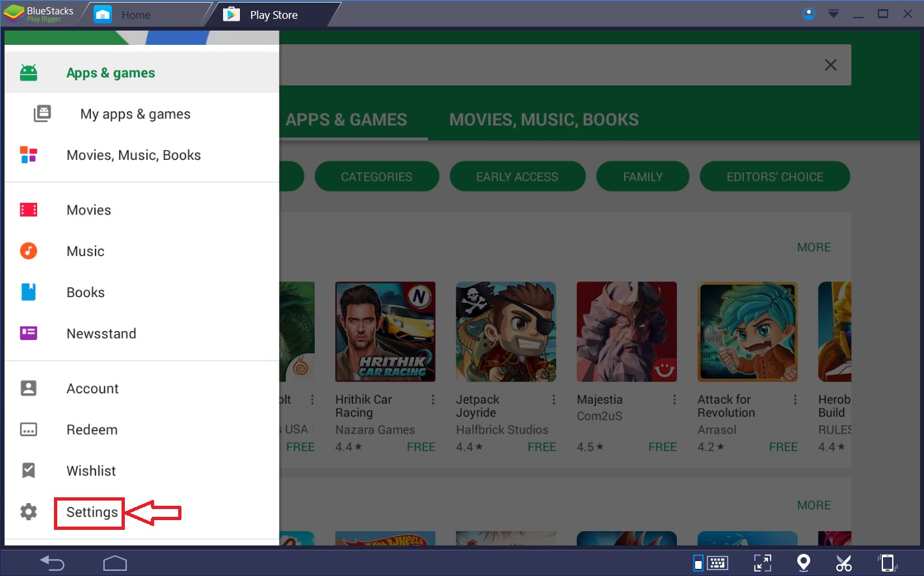924x576 pixels.
Task: Click FREE price under Jetpack Joyride
Action: (x=542, y=447)
